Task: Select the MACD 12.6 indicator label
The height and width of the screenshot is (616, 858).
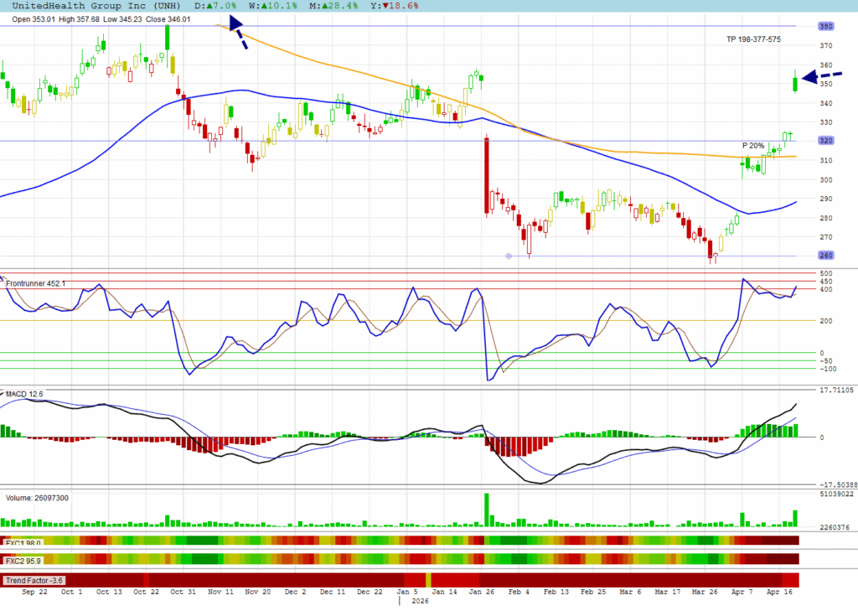Action: coord(24,393)
